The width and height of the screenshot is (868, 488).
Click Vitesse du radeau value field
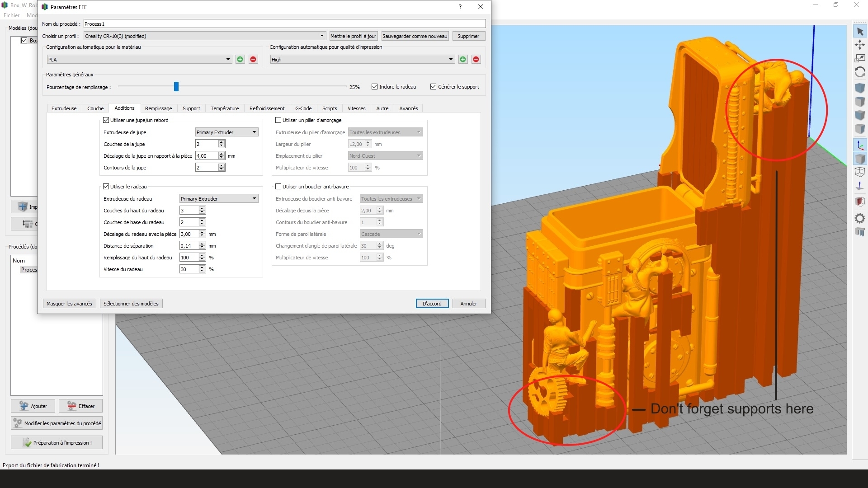(x=189, y=269)
